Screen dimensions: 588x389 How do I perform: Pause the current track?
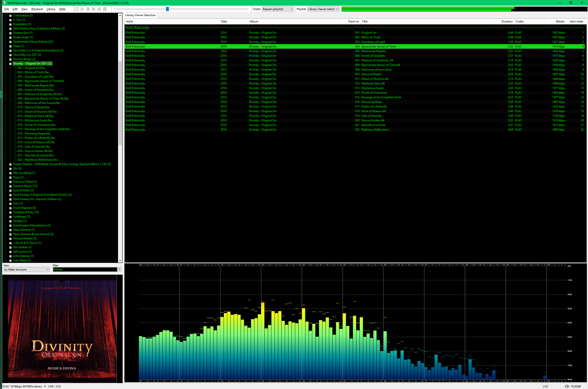88,9
